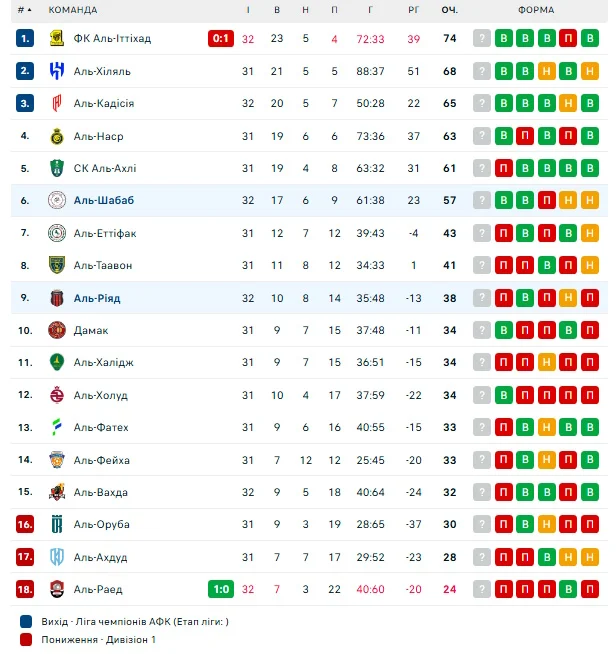
Task: Click the blue AFC Champions League legend square
Action: point(25,621)
